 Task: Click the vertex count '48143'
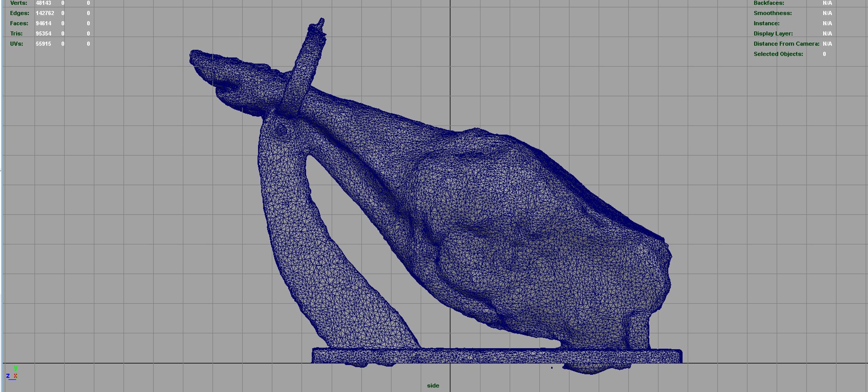[x=43, y=3]
